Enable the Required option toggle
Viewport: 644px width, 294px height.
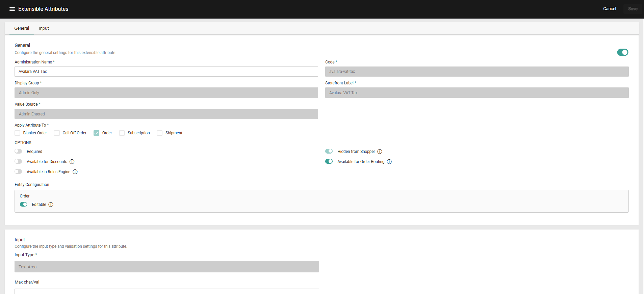(18, 151)
